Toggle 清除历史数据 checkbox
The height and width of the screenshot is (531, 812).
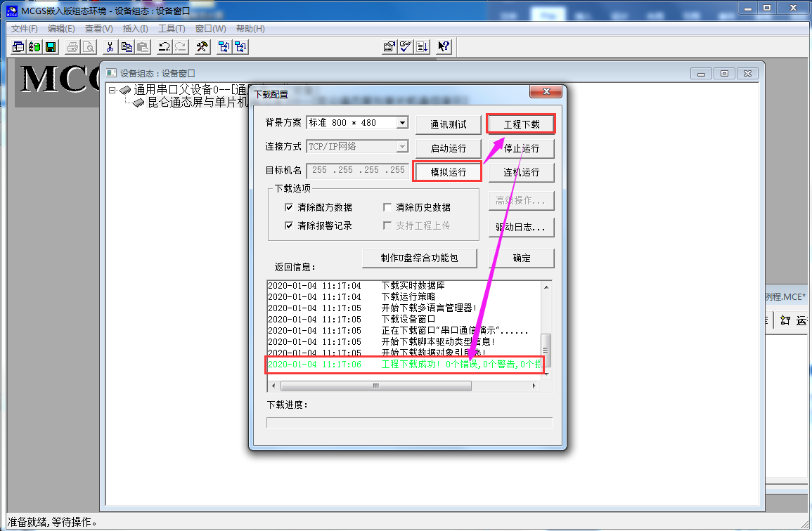pyautogui.click(x=387, y=207)
